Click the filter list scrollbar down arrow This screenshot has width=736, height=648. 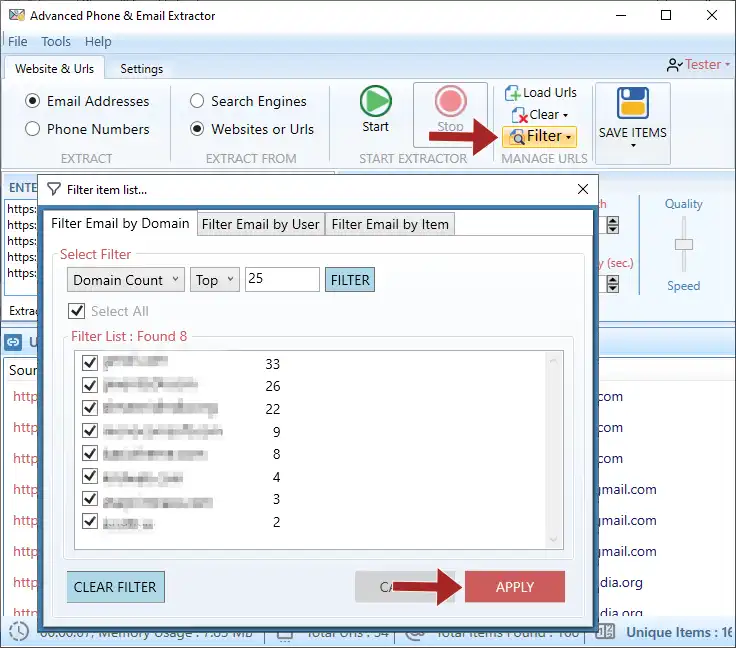pyautogui.click(x=553, y=540)
